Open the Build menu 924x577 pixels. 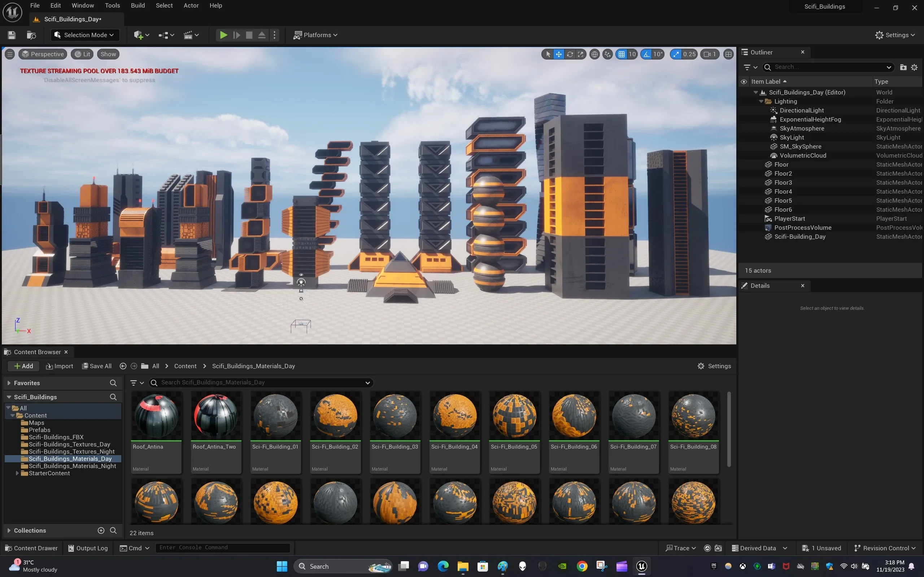tap(138, 5)
